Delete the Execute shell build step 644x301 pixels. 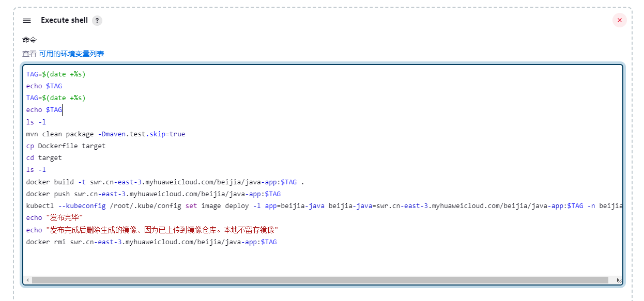coord(619,20)
